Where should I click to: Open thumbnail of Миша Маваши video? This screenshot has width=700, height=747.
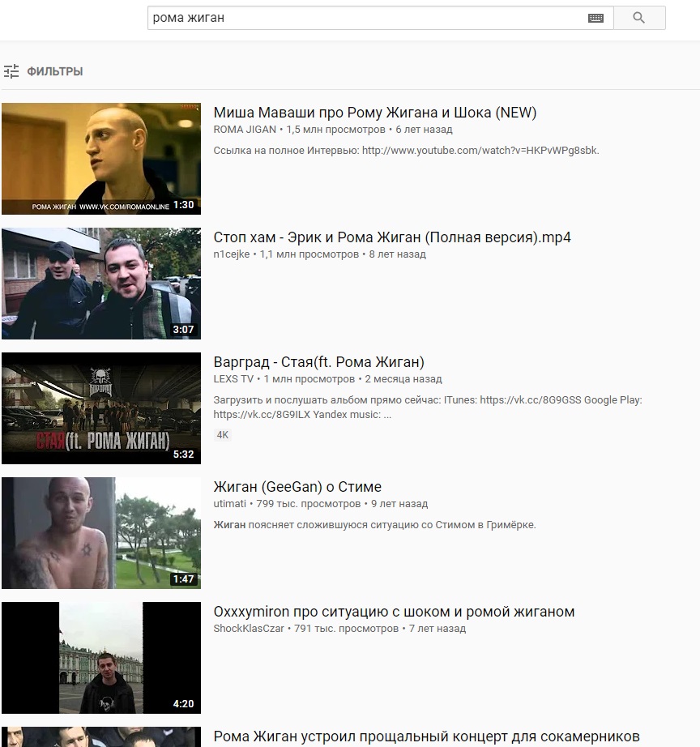coord(101,159)
